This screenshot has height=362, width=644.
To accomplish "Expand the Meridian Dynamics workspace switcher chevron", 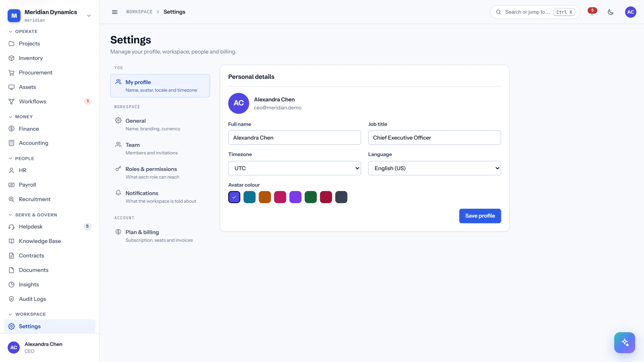I will 89,16.
